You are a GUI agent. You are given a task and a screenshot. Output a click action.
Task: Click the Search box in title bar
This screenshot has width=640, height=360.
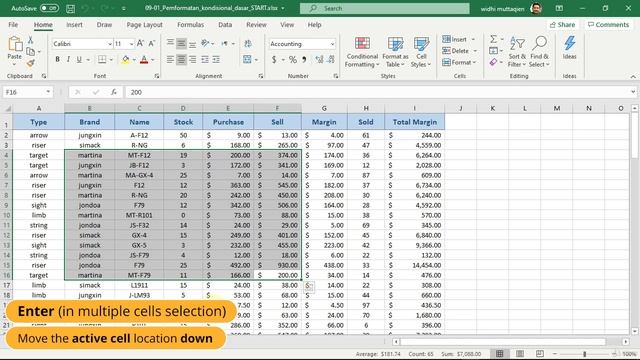384,8
